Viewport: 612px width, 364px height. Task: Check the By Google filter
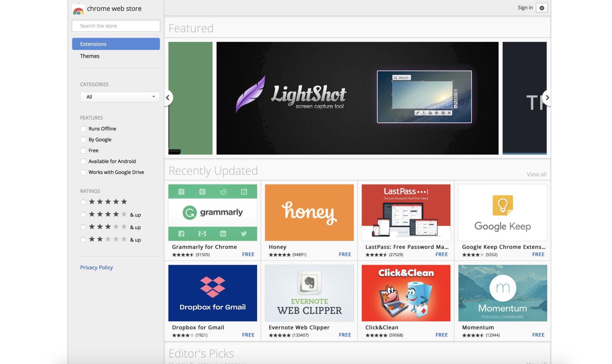tap(83, 140)
